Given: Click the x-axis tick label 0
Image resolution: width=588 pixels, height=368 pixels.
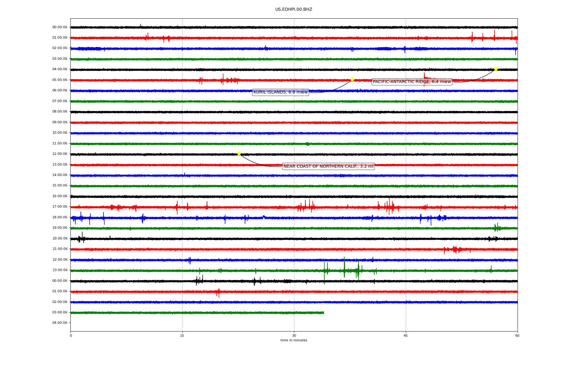Looking at the screenshot, I should coord(71,335).
